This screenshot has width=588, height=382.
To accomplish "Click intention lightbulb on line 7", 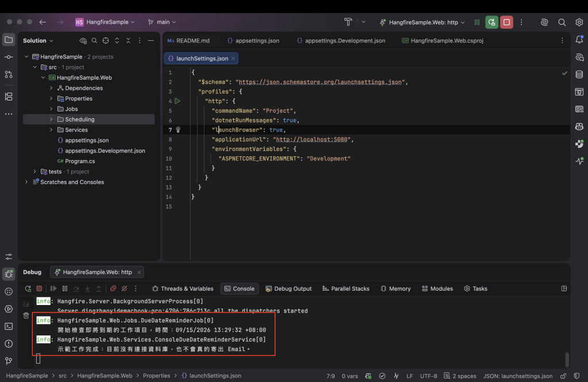I will click(178, 130).
